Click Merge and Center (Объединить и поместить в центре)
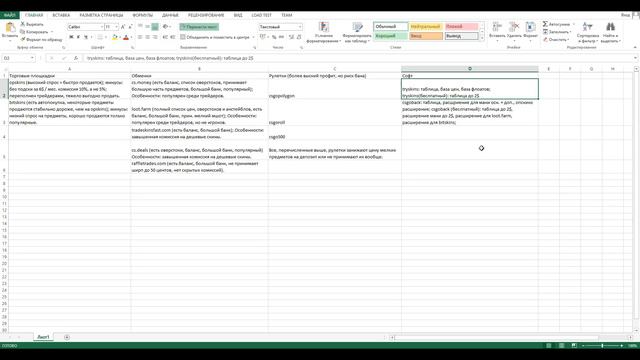This screenshot has height=360, width=640. [215, 37]
